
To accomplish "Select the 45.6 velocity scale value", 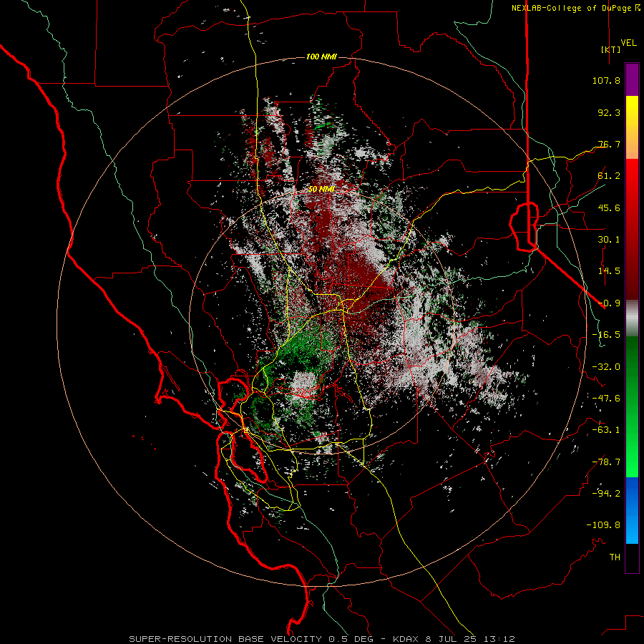I will [609, 208].
